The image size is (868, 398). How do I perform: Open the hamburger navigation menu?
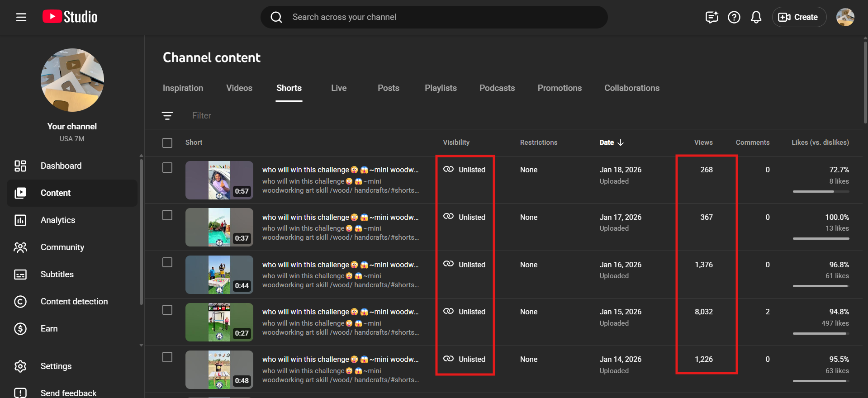coord(21,17)
